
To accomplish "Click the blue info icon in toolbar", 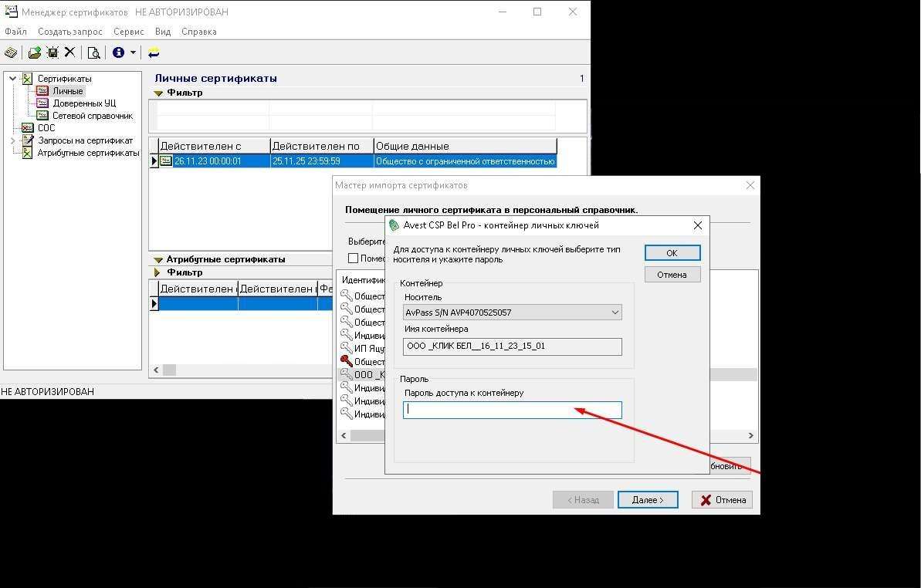I will pyautogui.click(x=118, y=52).
